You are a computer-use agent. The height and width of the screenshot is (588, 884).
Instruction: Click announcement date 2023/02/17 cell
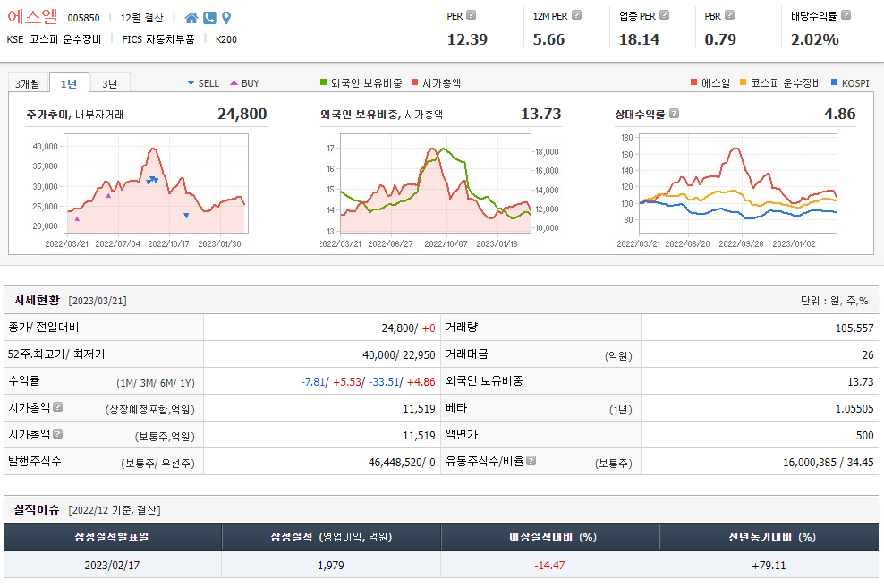click(x=112, y=565)
